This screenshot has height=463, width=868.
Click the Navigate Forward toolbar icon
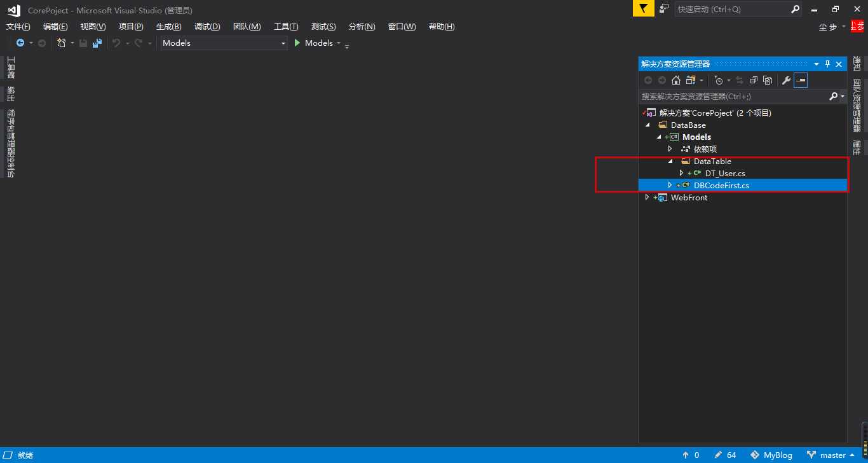click(x=42, y=43)
